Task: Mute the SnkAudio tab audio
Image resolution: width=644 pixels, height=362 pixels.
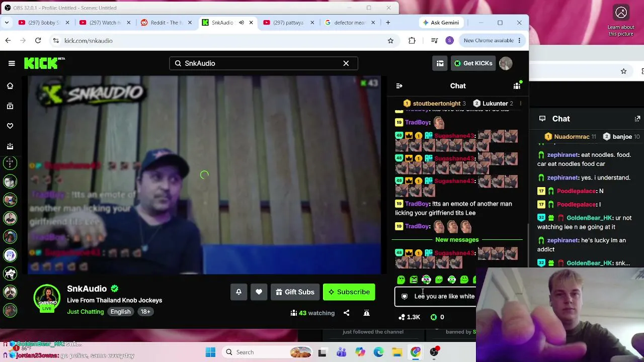Action: [242, 23]
